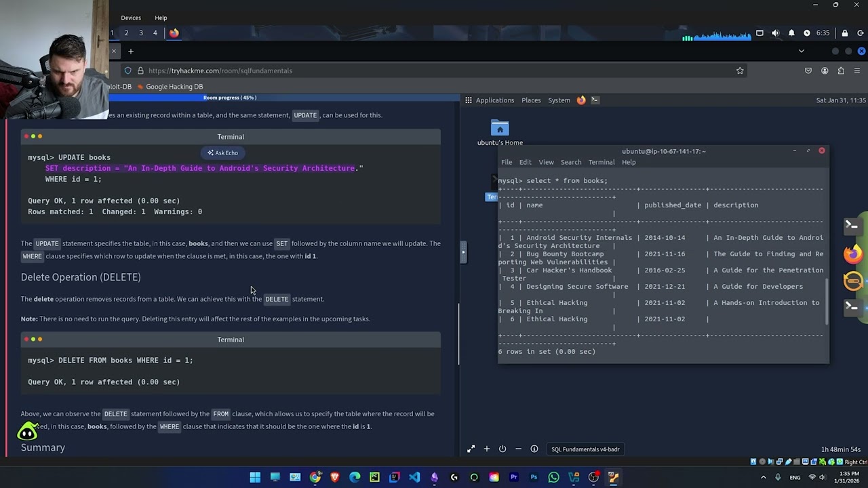Click the volume icon in top panel

(x=776, y=33)
